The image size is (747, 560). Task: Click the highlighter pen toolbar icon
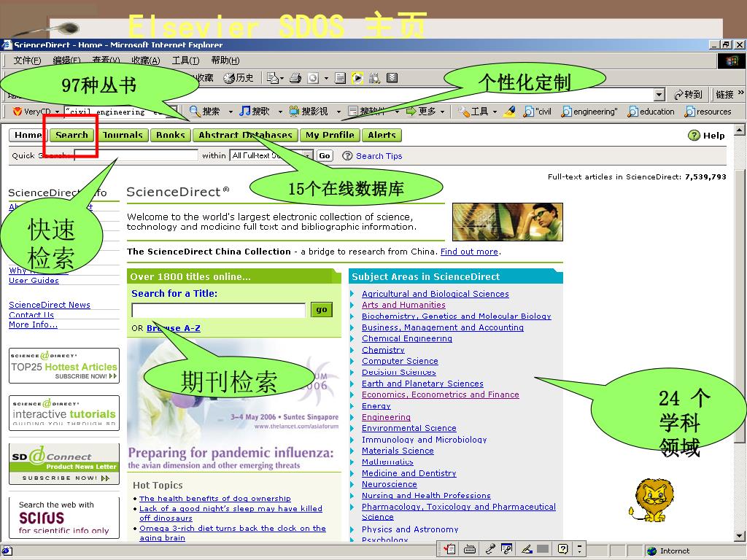tap(509, 112)
